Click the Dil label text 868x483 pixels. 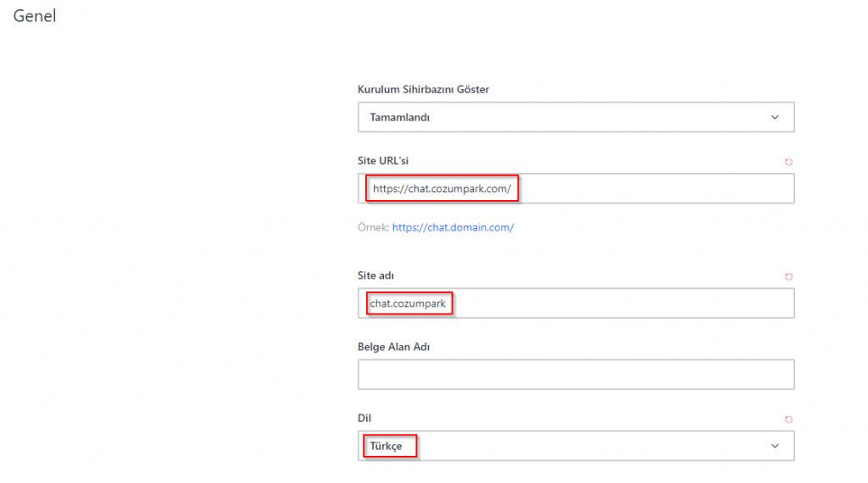[x=364, y=419]
